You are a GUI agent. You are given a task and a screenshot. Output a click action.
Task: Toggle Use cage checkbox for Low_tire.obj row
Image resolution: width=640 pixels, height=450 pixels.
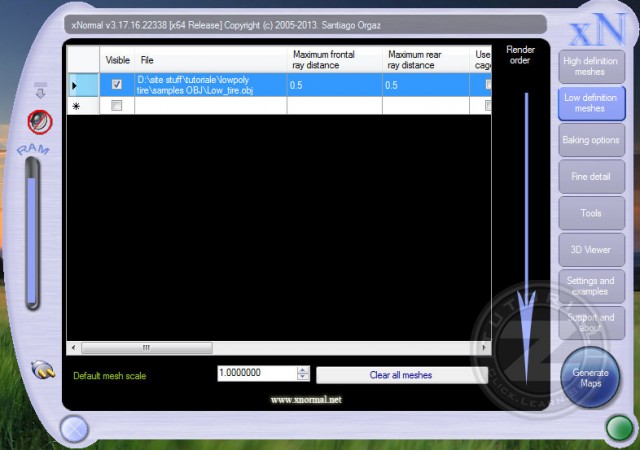(x=487, y=85)
